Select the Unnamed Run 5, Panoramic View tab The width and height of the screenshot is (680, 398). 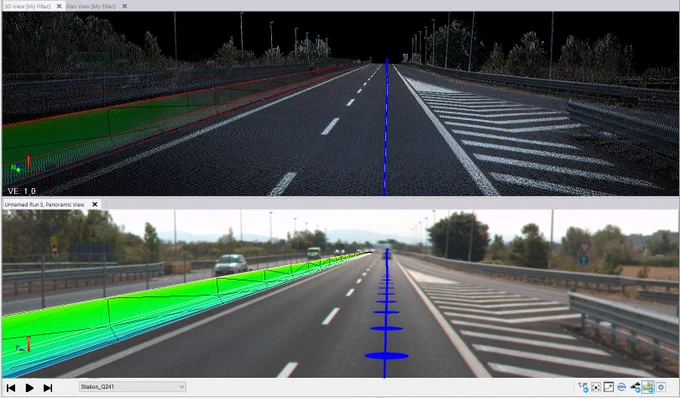click(45, 204)
